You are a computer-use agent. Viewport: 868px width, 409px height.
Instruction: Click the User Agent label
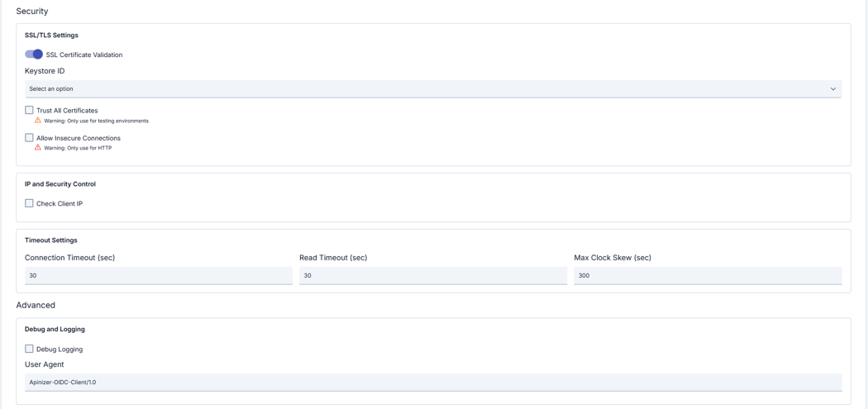click(45, 364)
